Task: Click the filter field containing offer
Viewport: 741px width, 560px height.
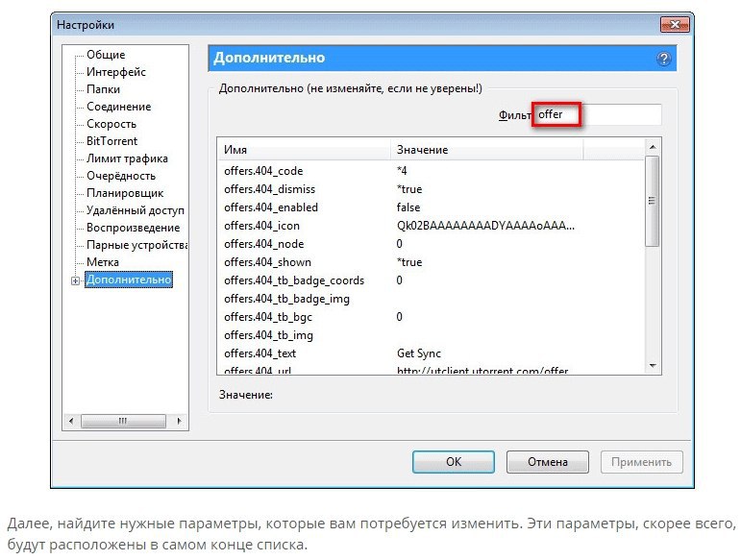Action: point(598,114)
